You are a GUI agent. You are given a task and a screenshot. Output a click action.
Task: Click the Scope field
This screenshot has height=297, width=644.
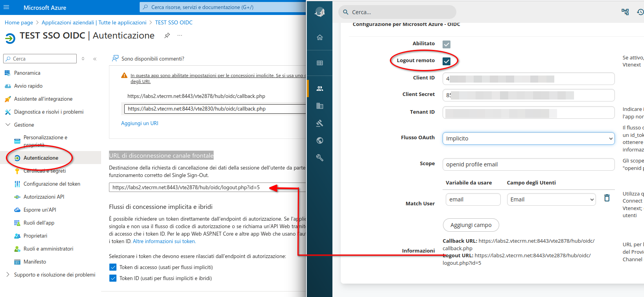tap(528, 164)
